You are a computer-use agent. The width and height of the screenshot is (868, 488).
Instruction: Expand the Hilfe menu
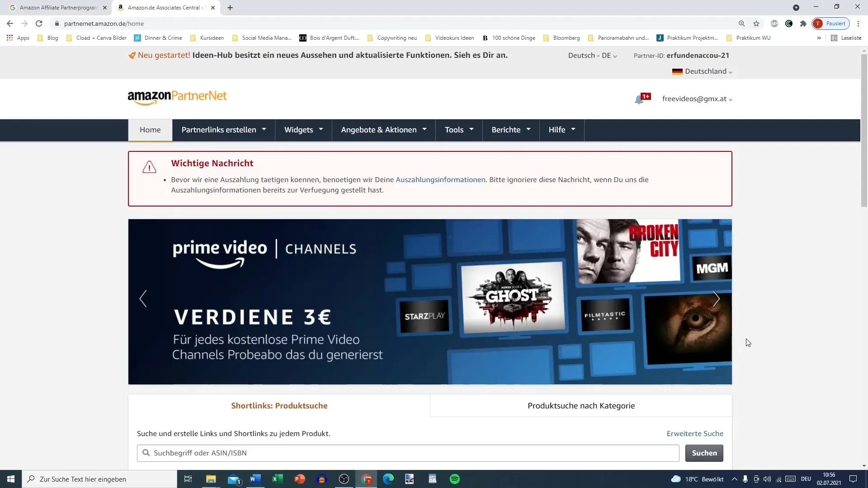[x=562, y=130]
